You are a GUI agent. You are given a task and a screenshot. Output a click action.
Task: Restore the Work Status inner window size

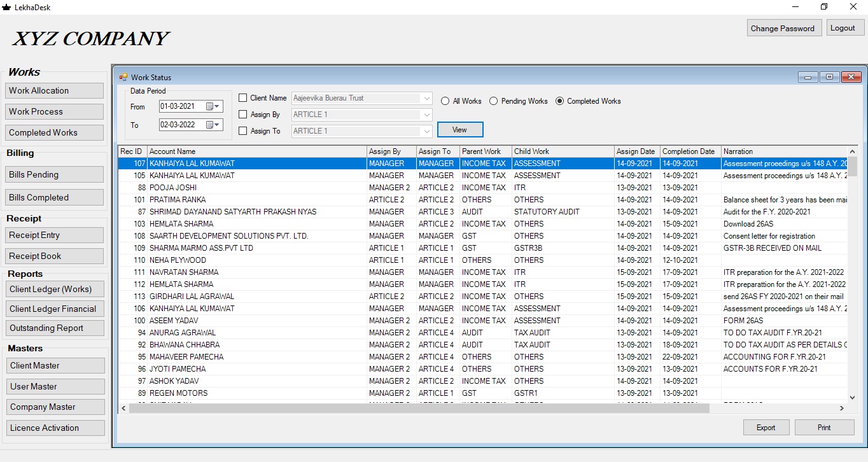[x=829, y=77]
